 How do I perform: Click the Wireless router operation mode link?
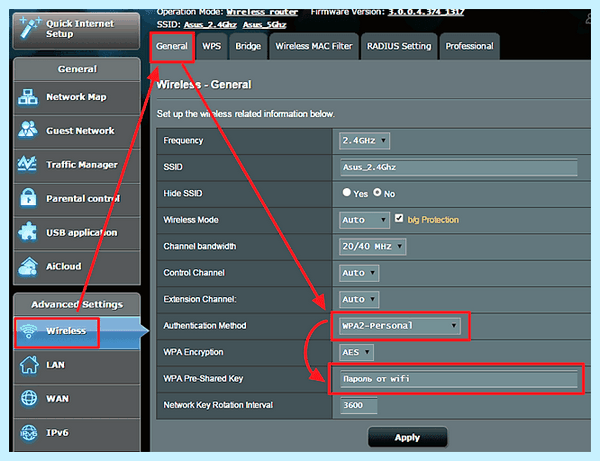(262, 12)
